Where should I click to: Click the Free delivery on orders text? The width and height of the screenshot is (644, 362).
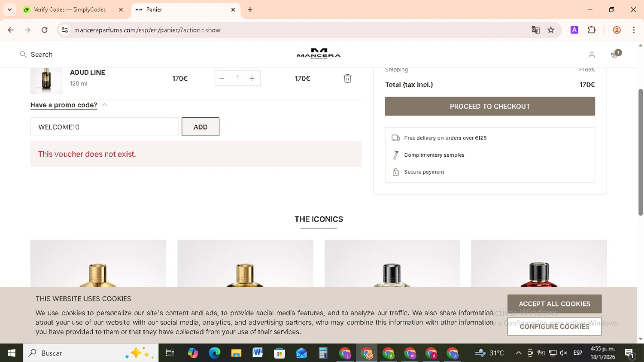(x=445, y=138)
